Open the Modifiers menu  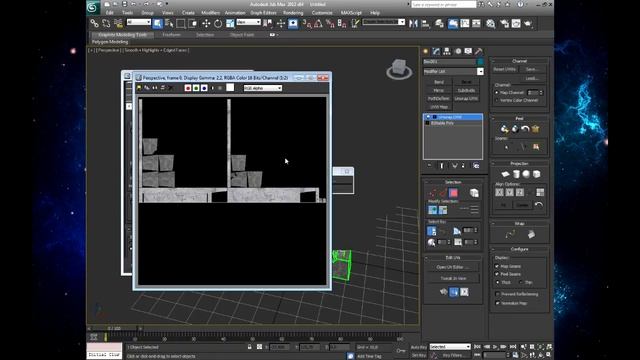point(211,13)
